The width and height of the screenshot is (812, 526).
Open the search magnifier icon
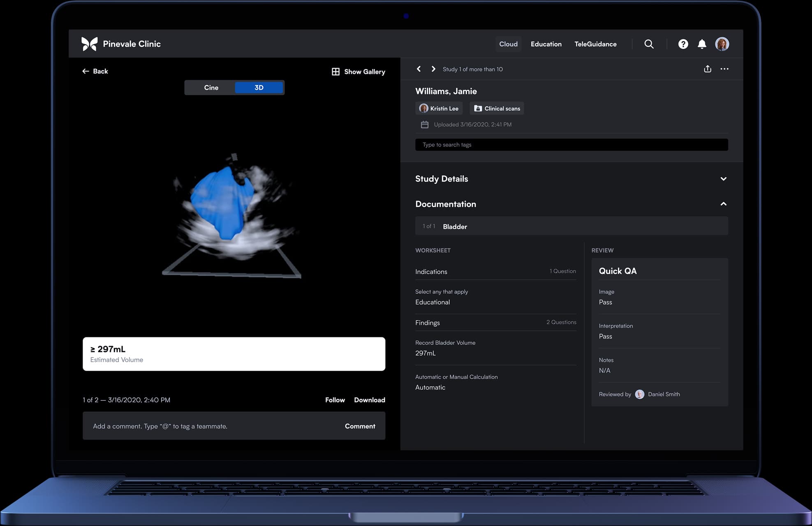point(649,44)
